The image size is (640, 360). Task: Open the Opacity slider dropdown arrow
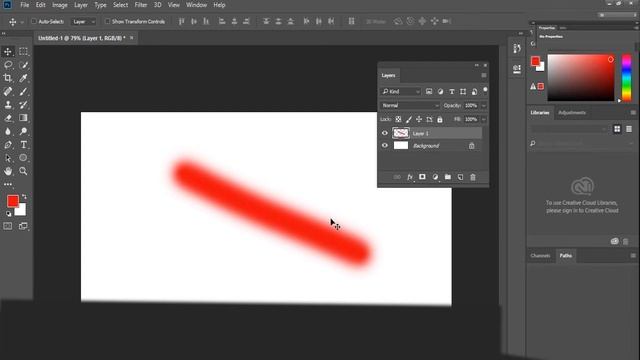(484, 105)
